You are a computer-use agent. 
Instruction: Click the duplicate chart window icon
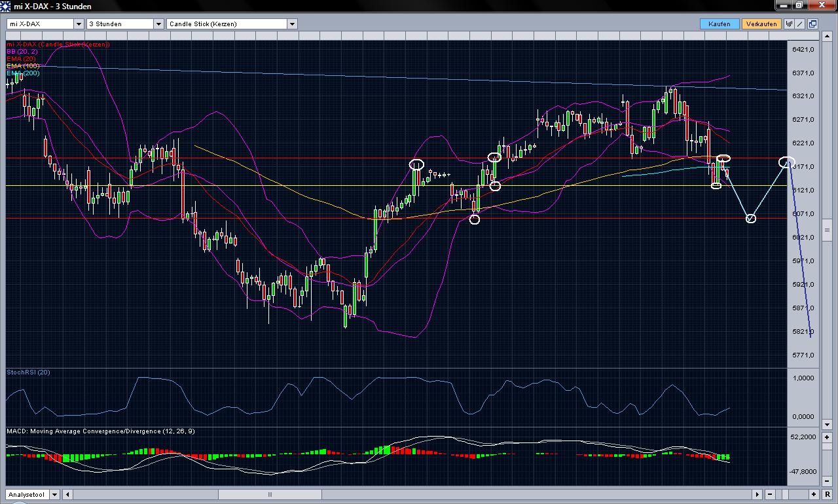point(812,24)
